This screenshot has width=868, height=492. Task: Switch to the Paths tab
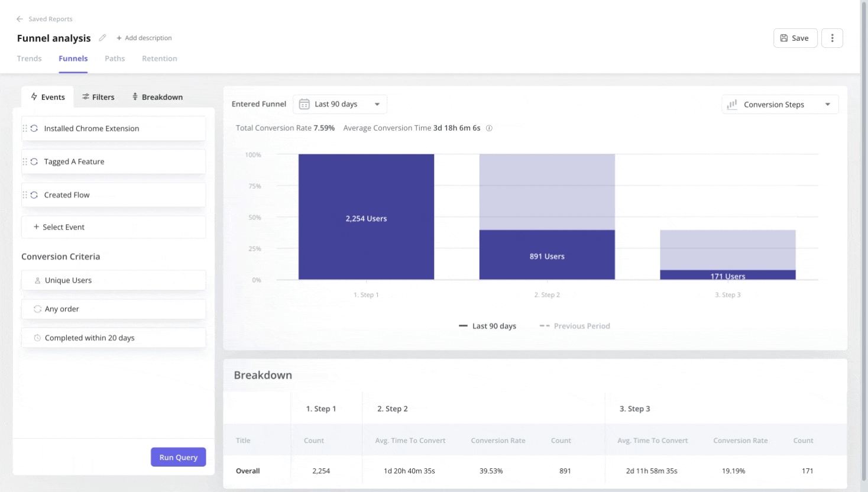[x=115, y=58]
